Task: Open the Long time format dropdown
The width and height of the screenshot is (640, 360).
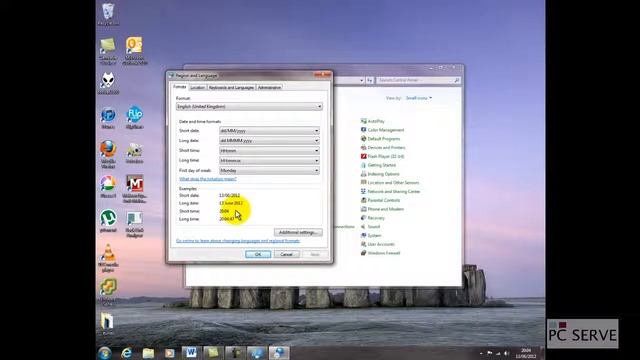Action: coord(269,160)
